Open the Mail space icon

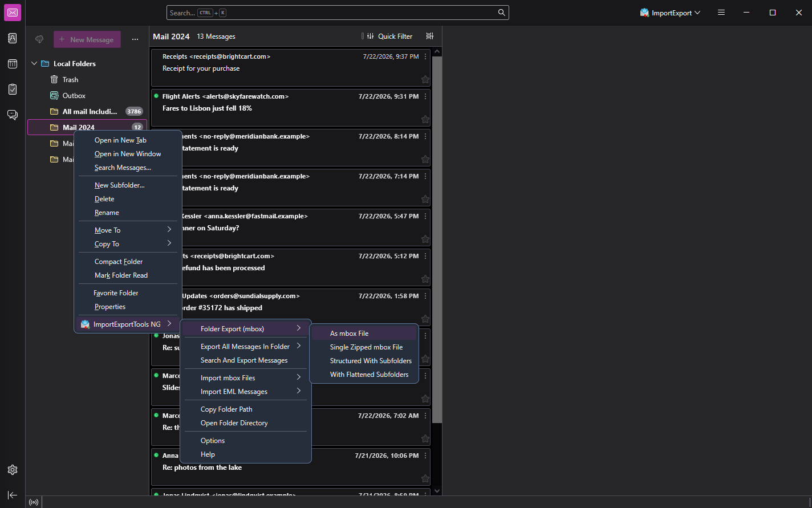[x=13, y=13]
